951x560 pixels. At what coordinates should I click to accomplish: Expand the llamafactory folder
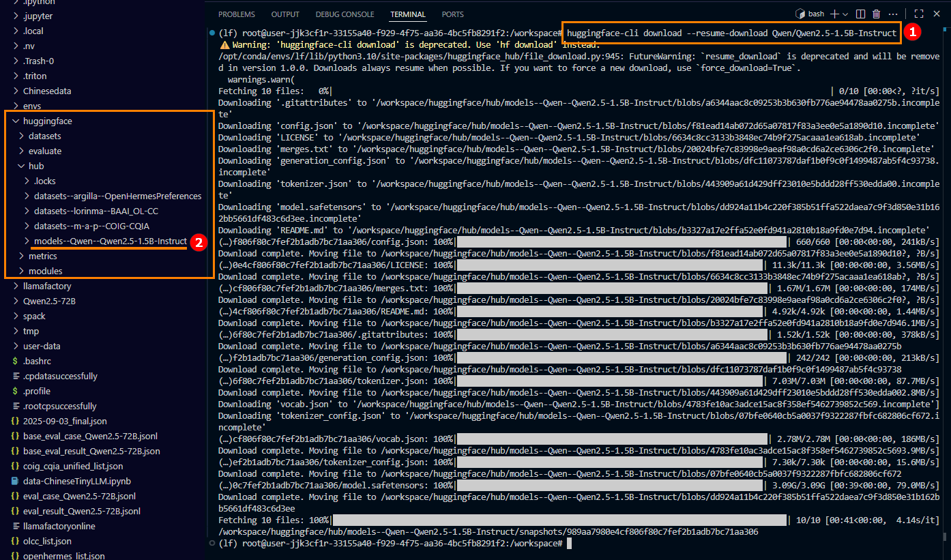[47, 286]
